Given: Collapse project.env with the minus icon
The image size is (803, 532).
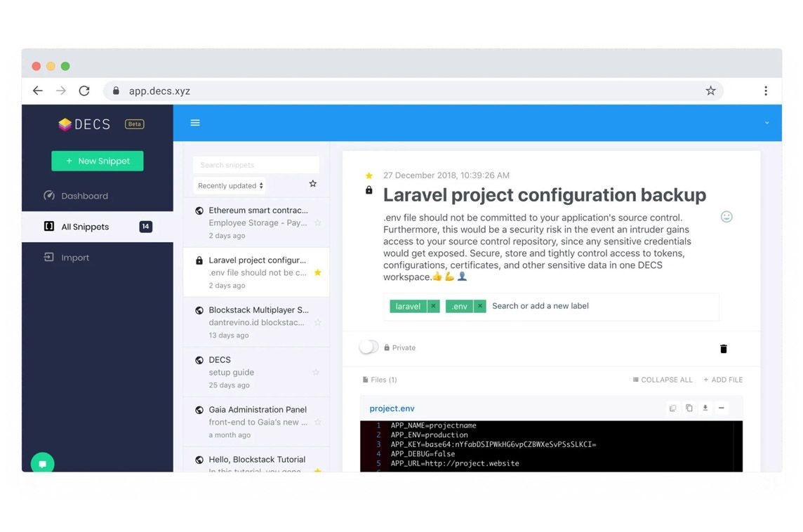Looking at the screenshot, I should (721, 408).
